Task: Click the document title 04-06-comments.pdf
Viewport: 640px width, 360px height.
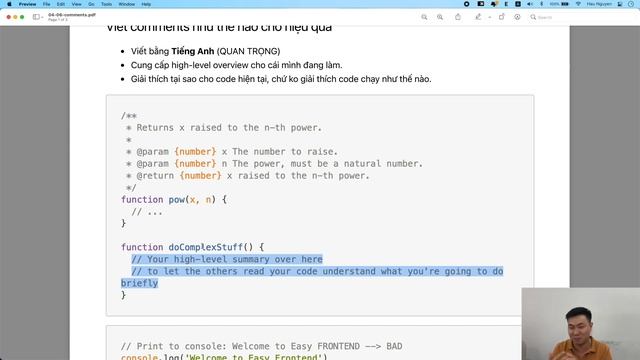Action: 72,15
